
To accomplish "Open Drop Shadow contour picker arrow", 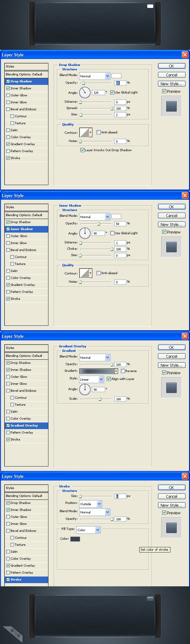I will tap(91, 132).
